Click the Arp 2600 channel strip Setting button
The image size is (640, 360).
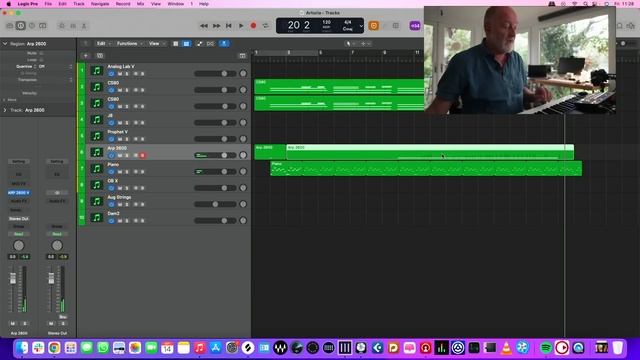(18, 162)
